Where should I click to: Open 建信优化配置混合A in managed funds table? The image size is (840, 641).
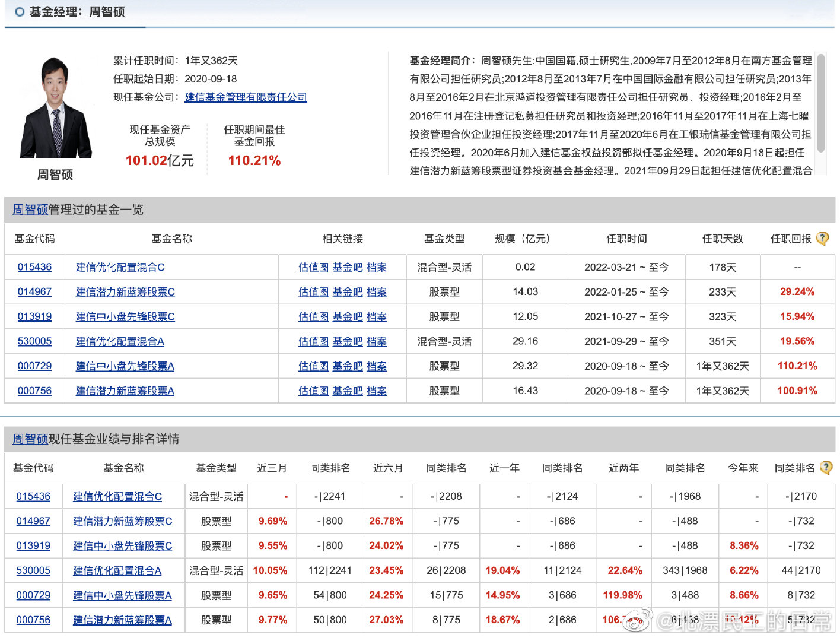point(120,341)
